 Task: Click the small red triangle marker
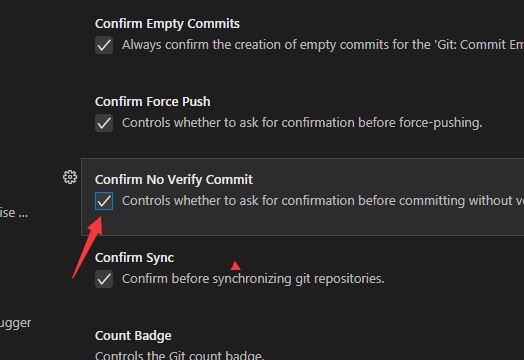point(235,266)
